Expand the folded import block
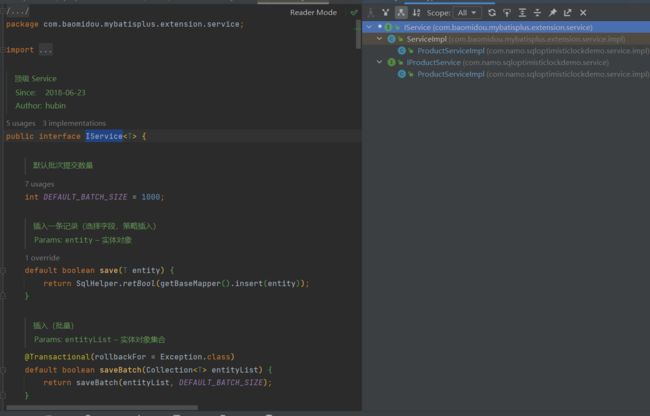 (46, 50)
